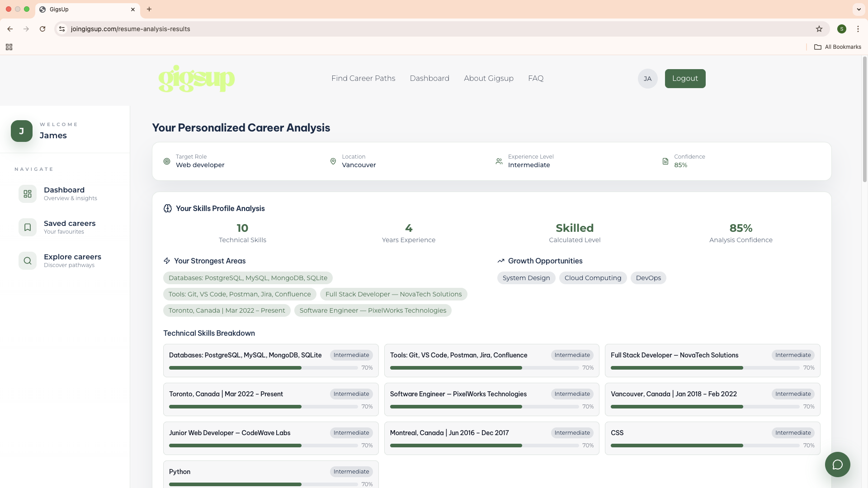Screen dimensions: 868x488
Task: Open the browser three-dot menu
Action: (x=859, y=28)
